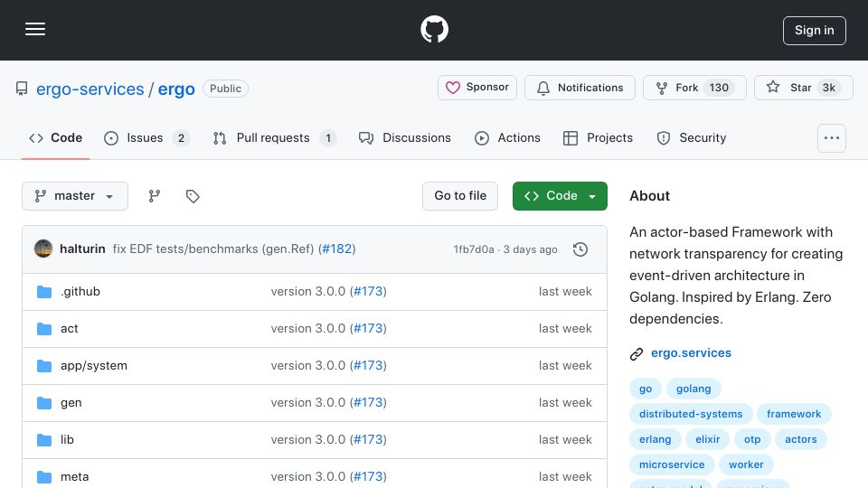Click the 'last week' text in meta row
Viewport: 868px width, 488px height.
(x=565, y=477)
